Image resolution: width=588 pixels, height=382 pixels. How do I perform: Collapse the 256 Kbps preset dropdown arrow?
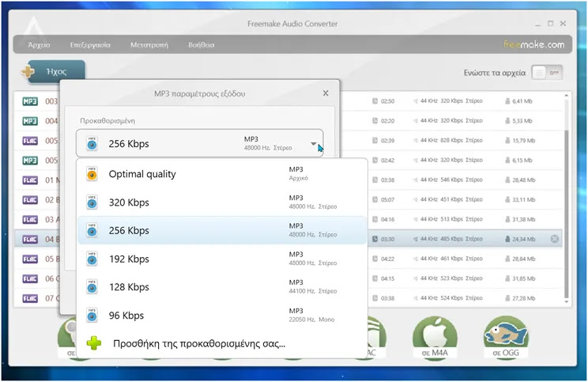coord(313,144)
